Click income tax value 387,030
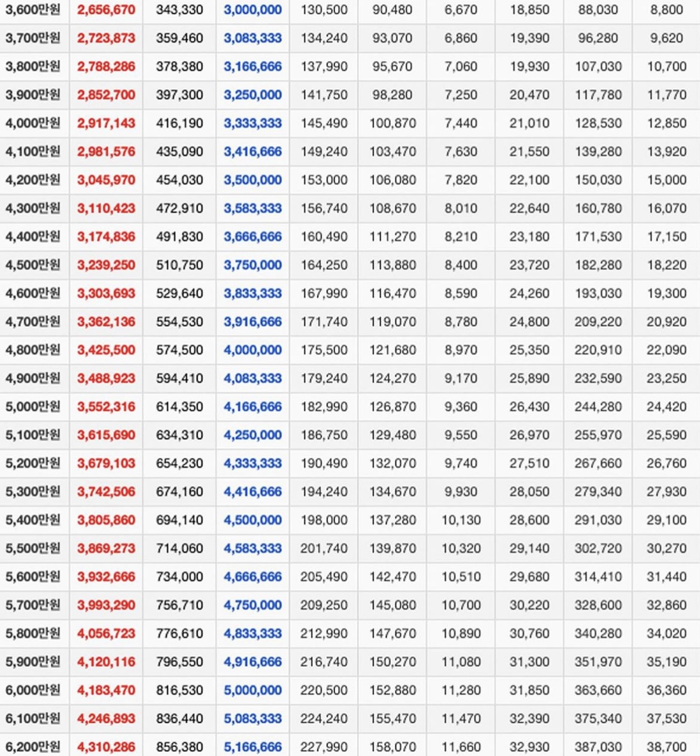700x756 pixels. tap(598, 747)
